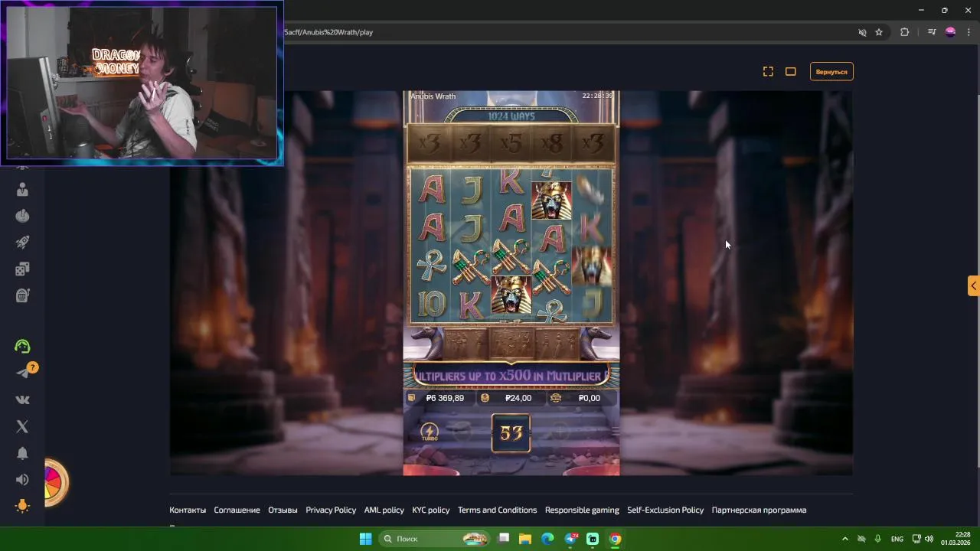Click the 1024 WAYS label
This screenshot has width=980, height=551.
(511, 116)
